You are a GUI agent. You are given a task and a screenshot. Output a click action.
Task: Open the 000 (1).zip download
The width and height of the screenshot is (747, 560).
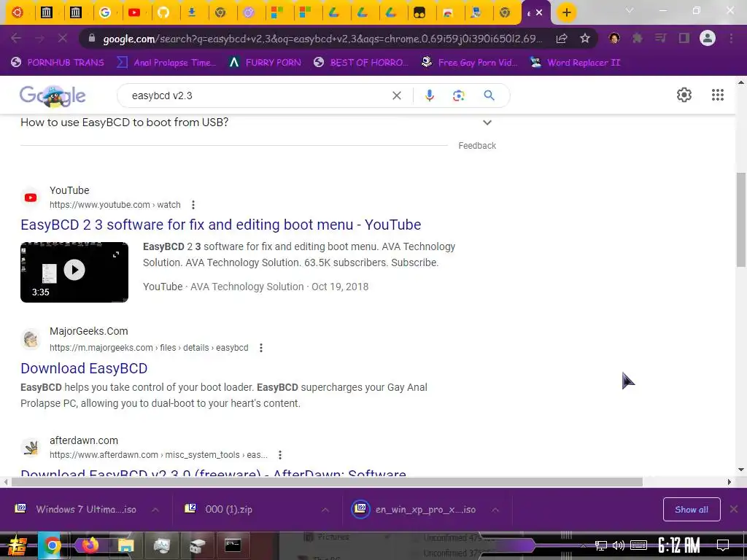(x=219, y=510)
